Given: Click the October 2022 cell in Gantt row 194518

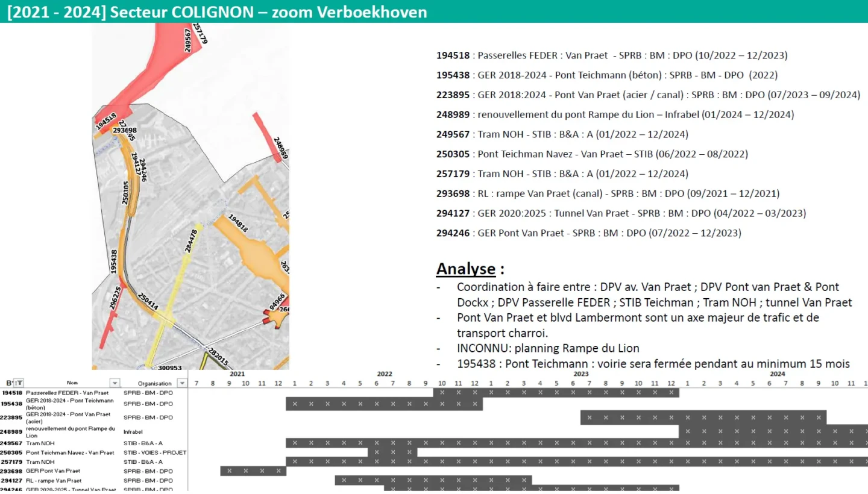Looking at the screenshot, I should coord(442,393).
